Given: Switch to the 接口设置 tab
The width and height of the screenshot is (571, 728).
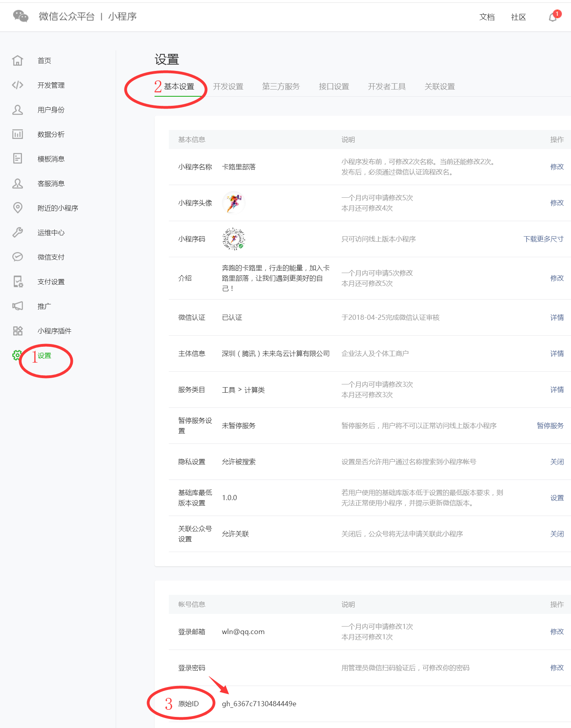Looking at the screenshot, I should [x=334, y=86].
